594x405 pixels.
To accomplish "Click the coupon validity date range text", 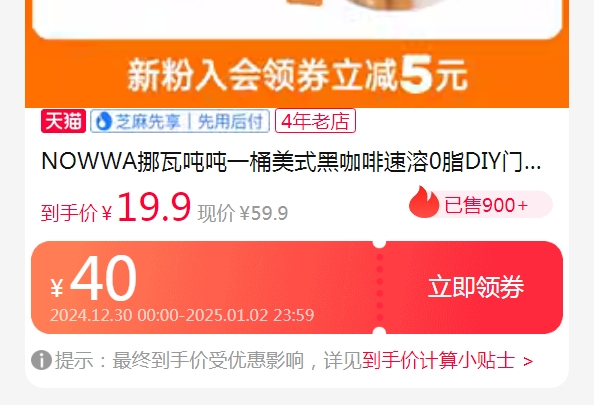I will coord(182,315).
